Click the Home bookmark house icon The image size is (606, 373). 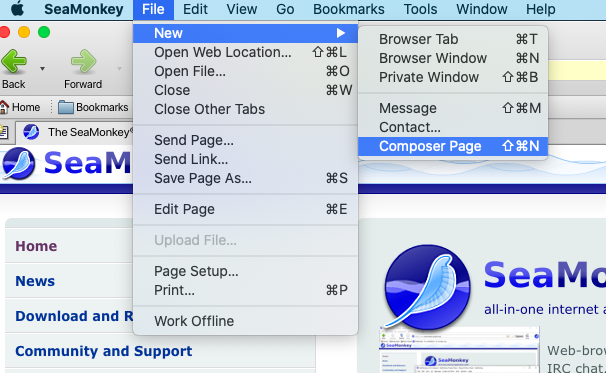(x=4, y=107)
